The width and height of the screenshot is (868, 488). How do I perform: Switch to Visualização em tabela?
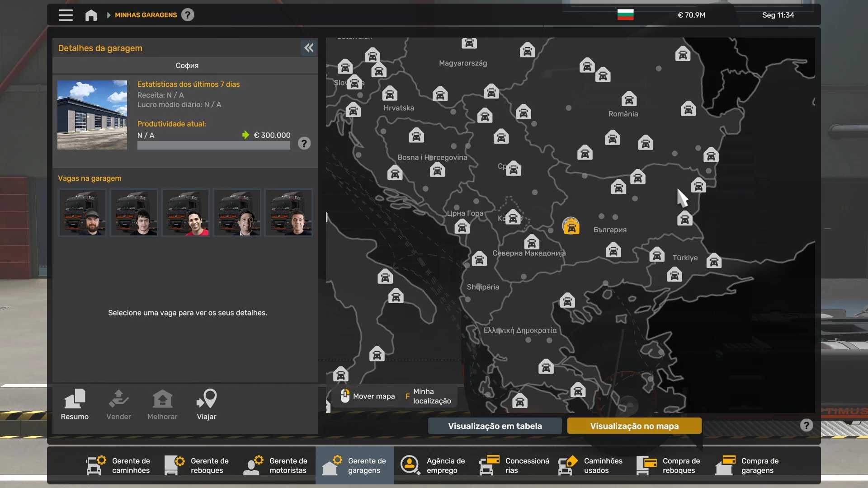point(495,426)
